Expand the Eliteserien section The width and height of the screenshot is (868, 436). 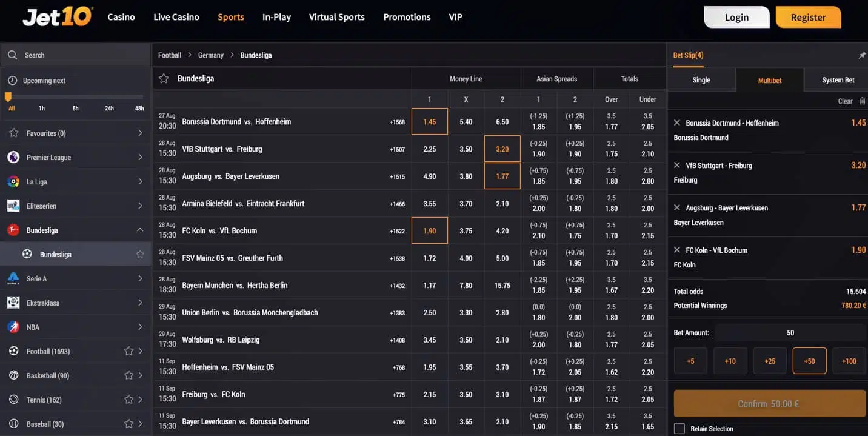click(140, 206)
